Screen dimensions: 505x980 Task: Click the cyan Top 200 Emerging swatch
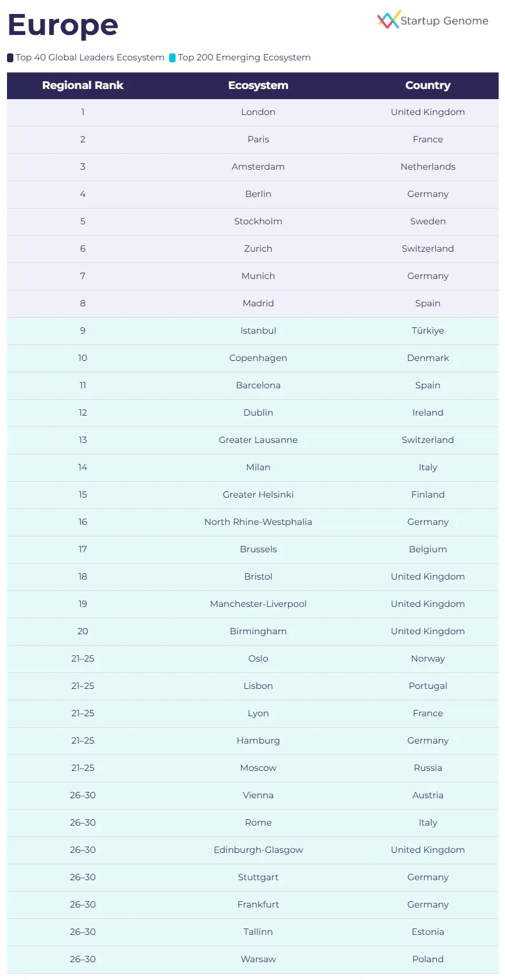pyautogui.click(x=172, y=58)
